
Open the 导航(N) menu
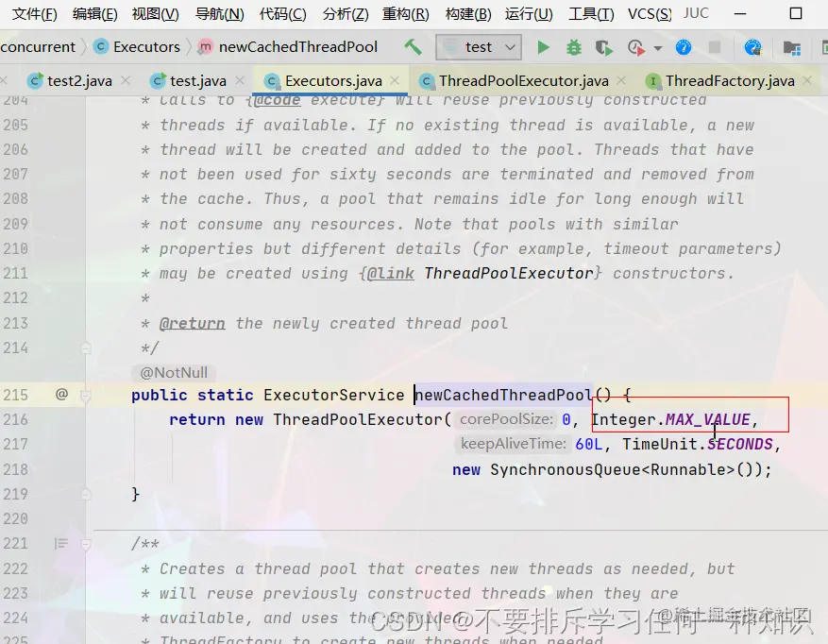click(220, 14)
